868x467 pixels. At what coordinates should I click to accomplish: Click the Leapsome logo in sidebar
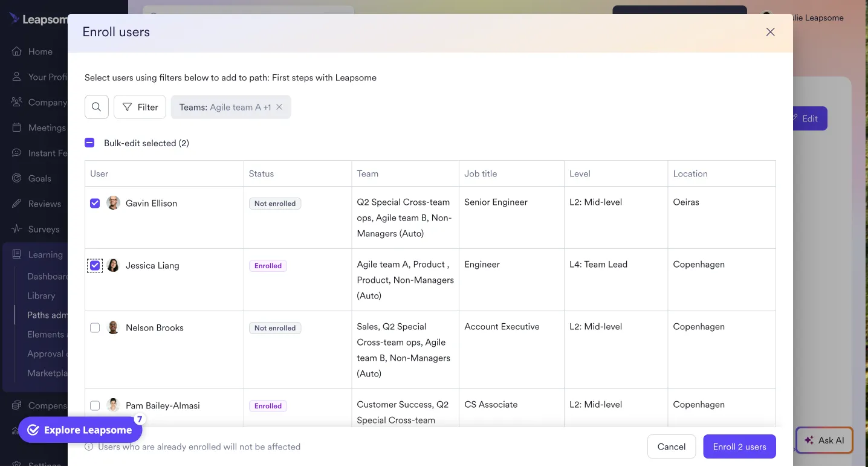(x=39, y=19)
